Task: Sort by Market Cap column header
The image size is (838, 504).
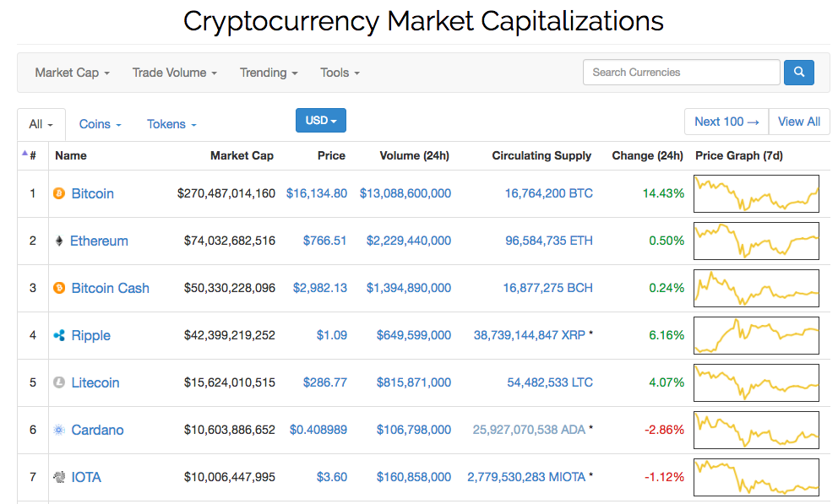Action: (x=242, y=155)
